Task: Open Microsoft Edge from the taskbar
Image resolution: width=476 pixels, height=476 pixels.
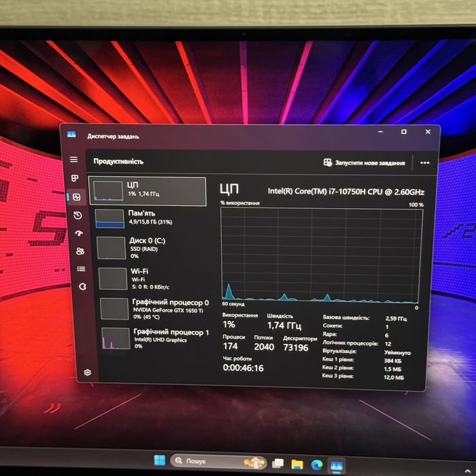Action: (x=317, y=464)
